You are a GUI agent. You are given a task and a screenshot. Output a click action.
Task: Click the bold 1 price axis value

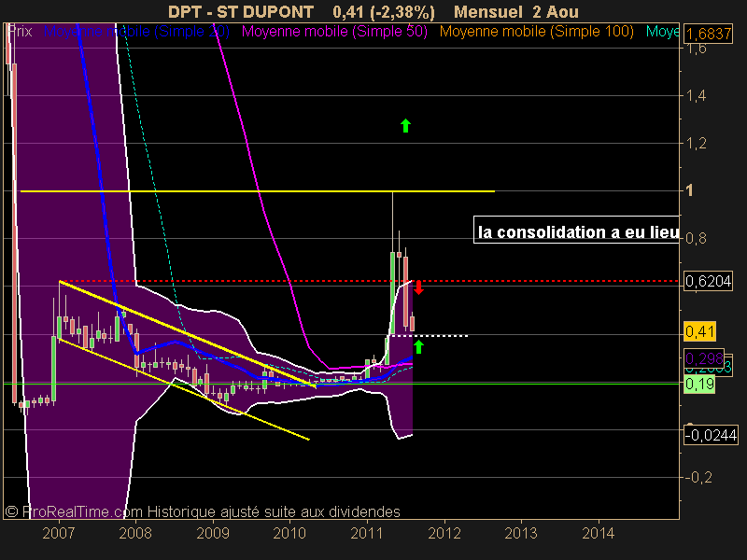[689, 190]
